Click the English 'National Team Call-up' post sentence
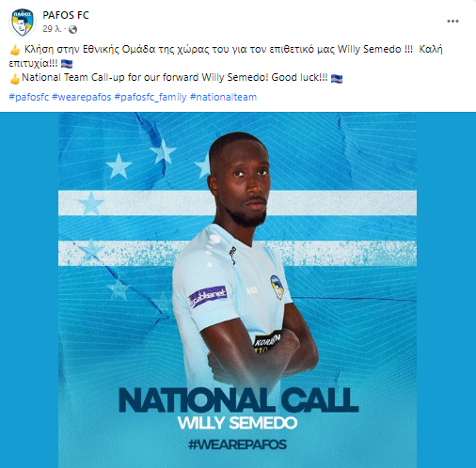 [175, 77]
